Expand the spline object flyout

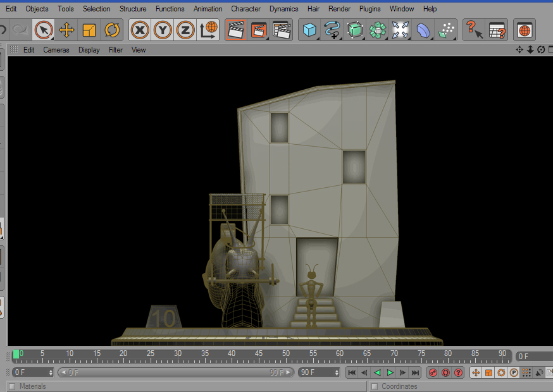[332, 30]
